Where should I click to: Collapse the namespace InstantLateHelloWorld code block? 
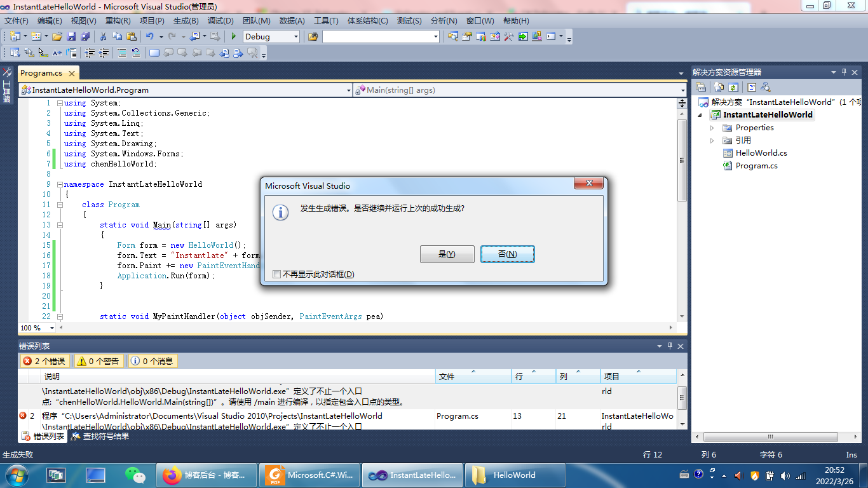click(x=60, y=184)
